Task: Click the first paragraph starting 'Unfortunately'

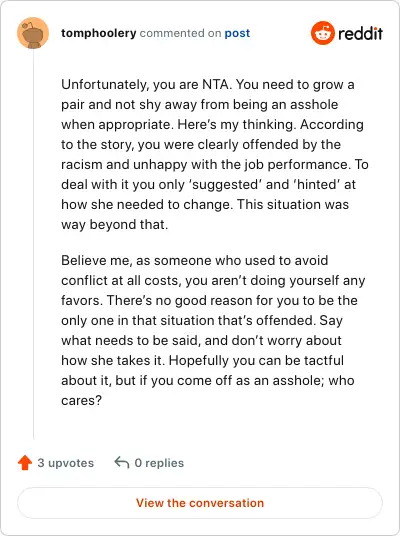Action: (x=215, y=155)
